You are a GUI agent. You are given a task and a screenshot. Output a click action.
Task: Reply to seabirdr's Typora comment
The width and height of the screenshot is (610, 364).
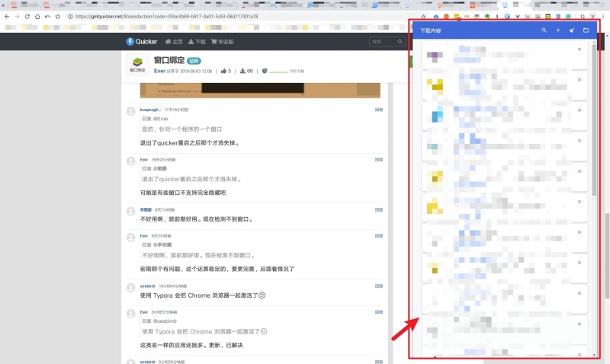click(378, 286)
